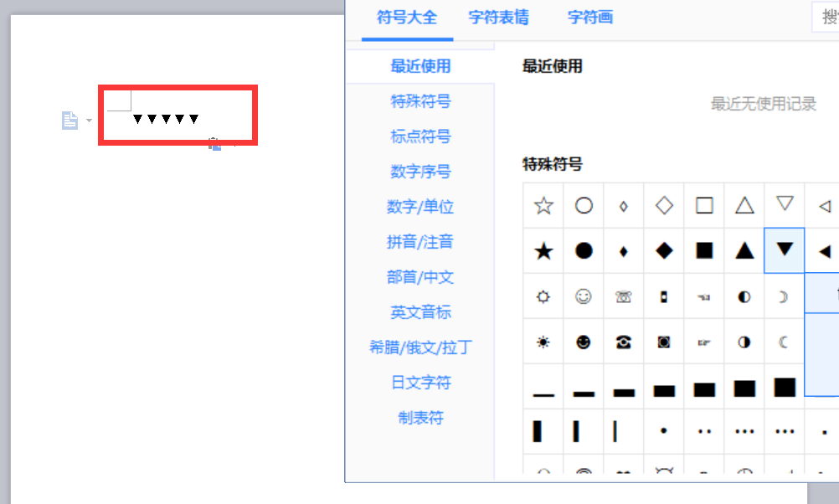Open the 数字序号 category
839x504 pixels.
(x=420, y=171)
